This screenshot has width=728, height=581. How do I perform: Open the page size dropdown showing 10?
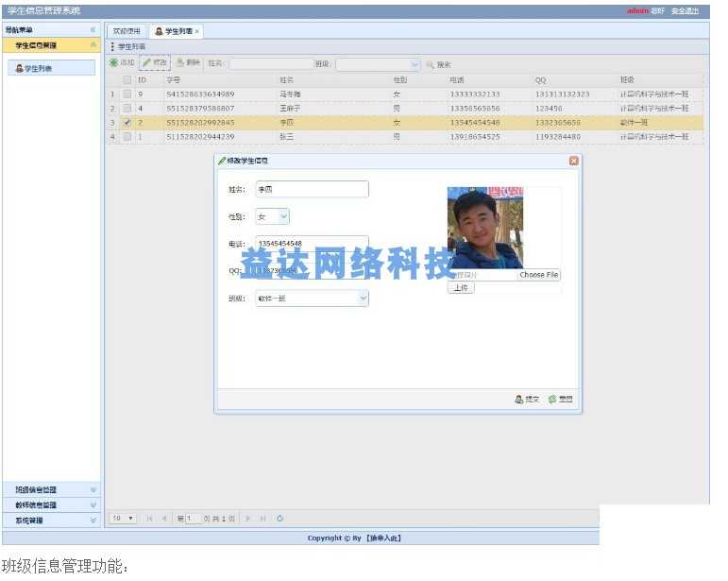(123, 518)
